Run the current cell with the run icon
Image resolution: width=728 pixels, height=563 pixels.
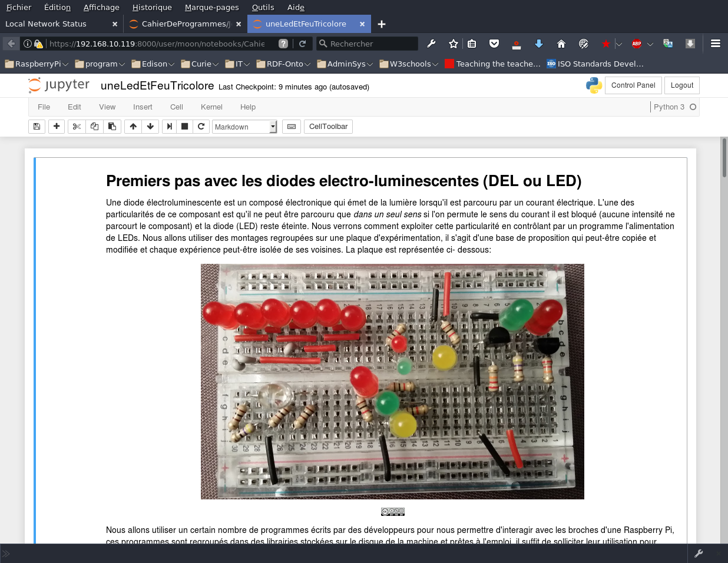click(x=169, y=126)
